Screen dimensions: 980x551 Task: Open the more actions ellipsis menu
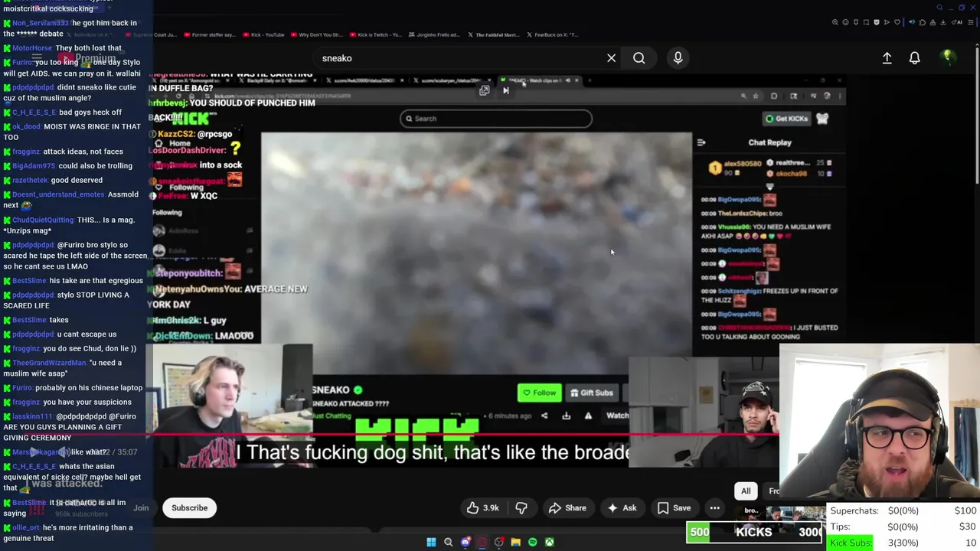tap(714, 508)
